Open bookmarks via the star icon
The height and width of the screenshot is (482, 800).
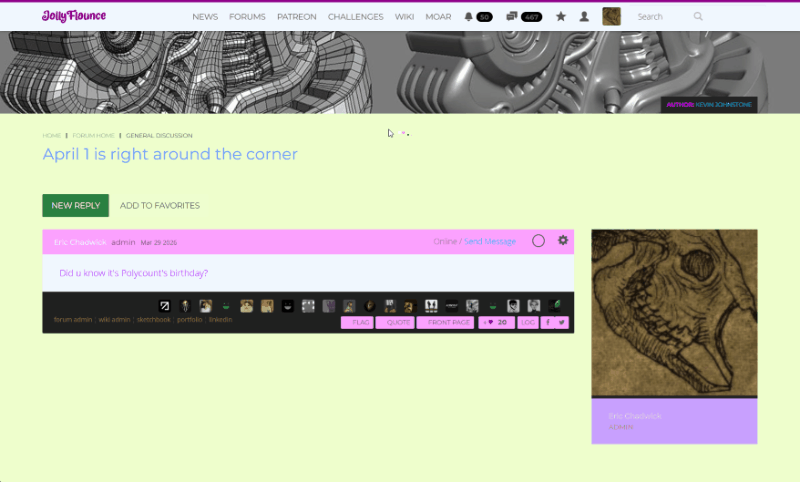tap(561, 17)
